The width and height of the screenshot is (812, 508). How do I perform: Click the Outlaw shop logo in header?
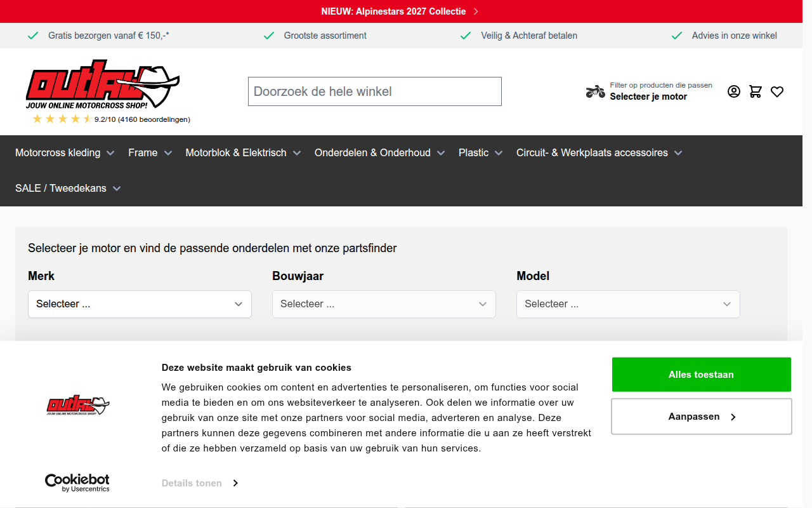[x=103, y=84]
